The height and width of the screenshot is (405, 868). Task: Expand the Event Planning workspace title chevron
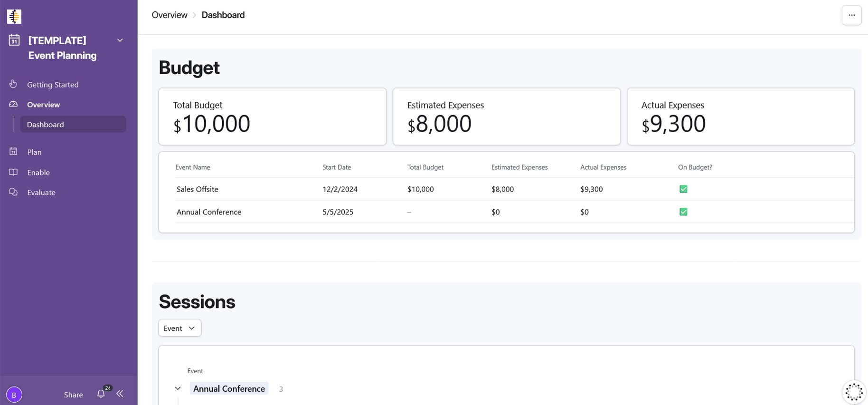click(120, 40)
